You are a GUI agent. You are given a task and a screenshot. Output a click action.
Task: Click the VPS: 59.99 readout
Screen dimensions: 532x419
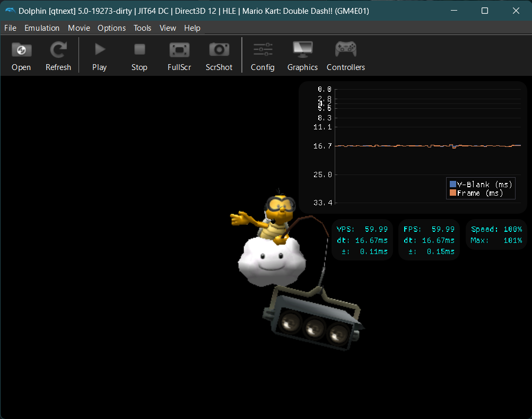pos(362,229)
